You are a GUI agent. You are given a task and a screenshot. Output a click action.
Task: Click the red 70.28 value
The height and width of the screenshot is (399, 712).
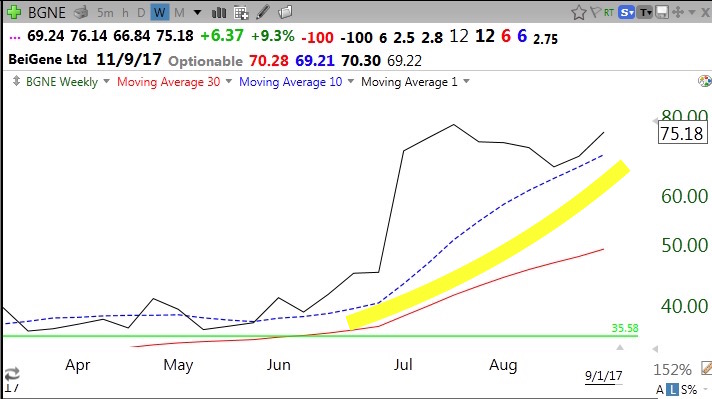[x=269, y=60]
